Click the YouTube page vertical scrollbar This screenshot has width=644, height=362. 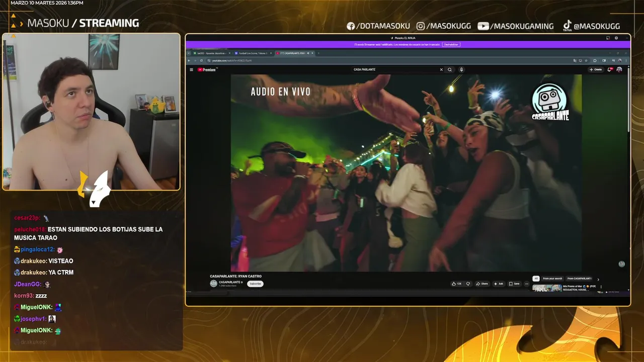point(628,101)
